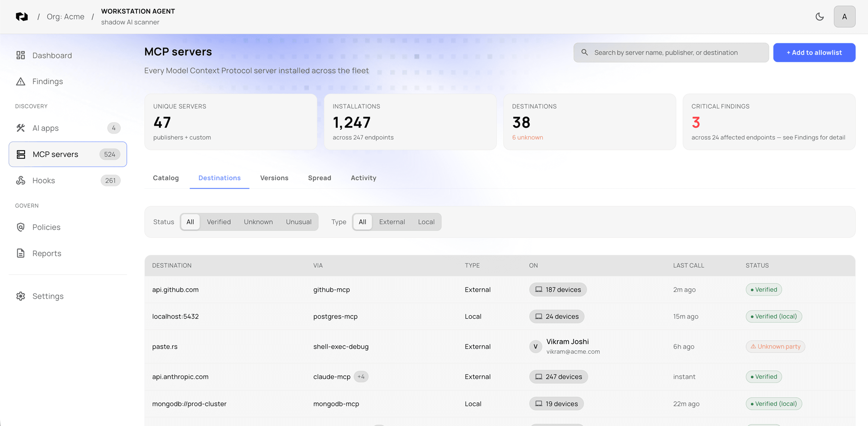868x426 pixels.
Task: Toggle dark mode with the moon icon
Action: click(x=819, y=17)
